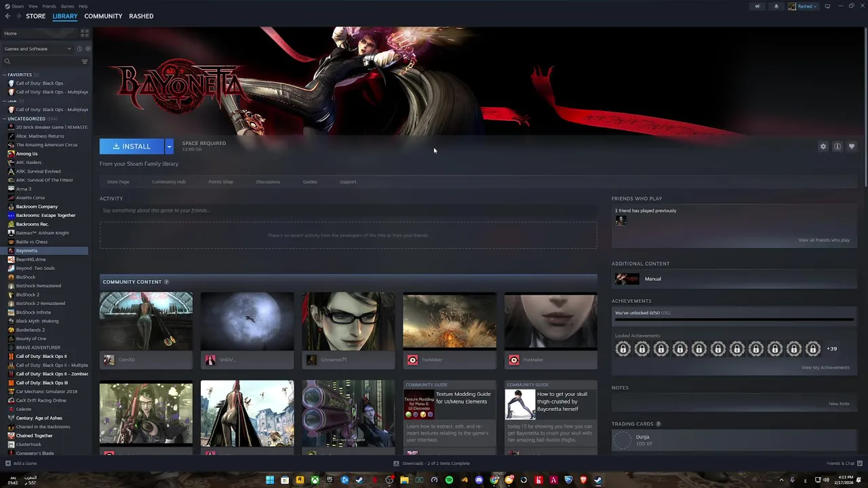Open the Community Hub link
Image resolution: width=868 pixels, height=488 pixels.
tap(169, 182)
